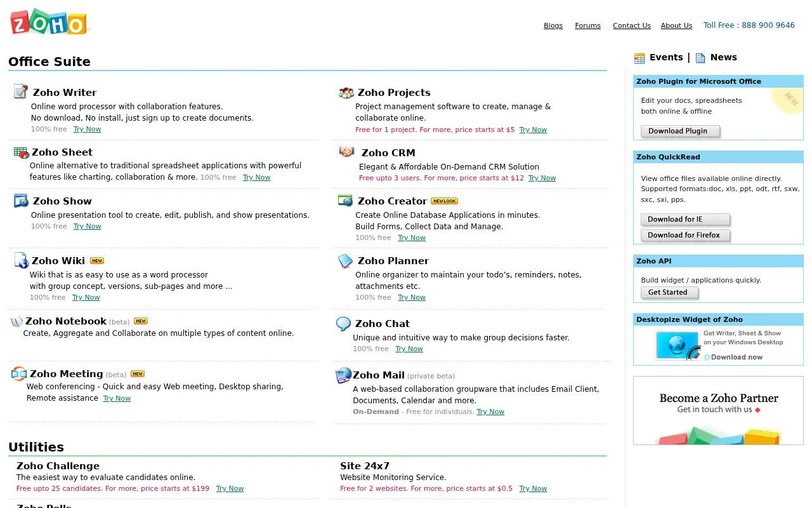Click the Desktopize widget globe image
The image size is (812, 508).
click(x=678, y=345)
